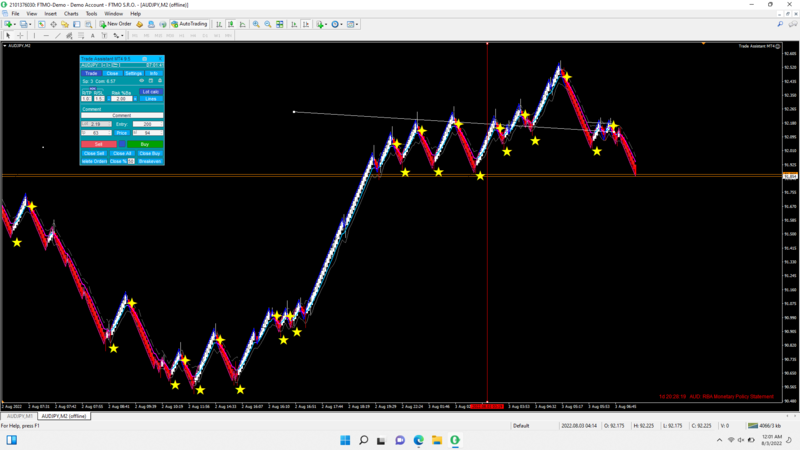Screen dimensions: 800x450
Task: Click the zoom out magnifier icon
Action: [x=268, y=24]
